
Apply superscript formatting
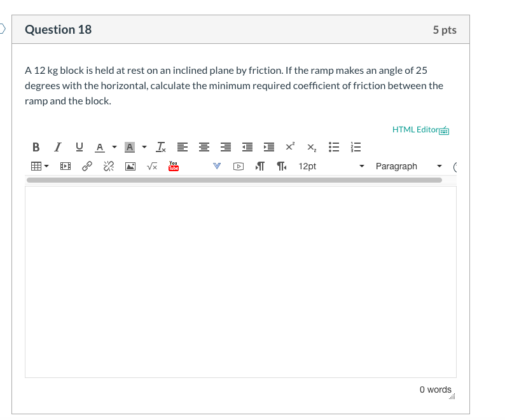coord(290,147)
